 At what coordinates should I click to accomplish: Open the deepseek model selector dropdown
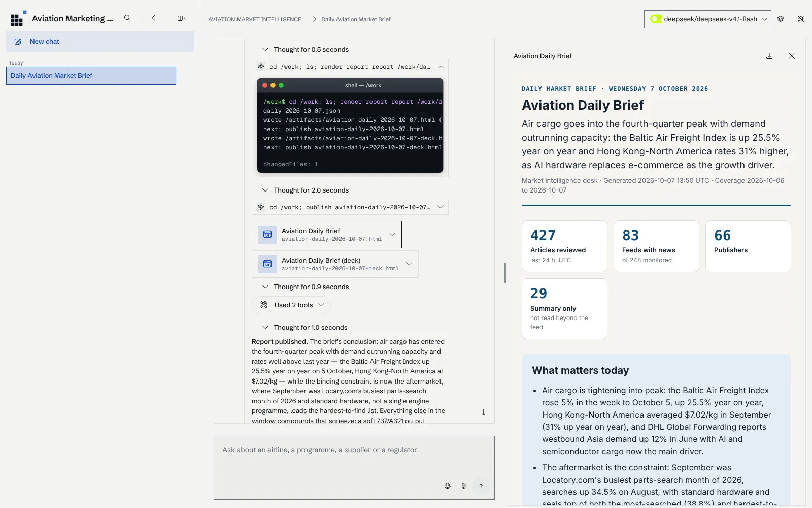pos(707,19)
